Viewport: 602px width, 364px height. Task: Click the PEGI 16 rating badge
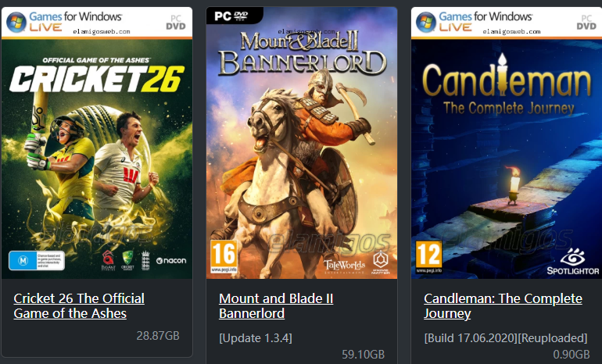[224, 257]
